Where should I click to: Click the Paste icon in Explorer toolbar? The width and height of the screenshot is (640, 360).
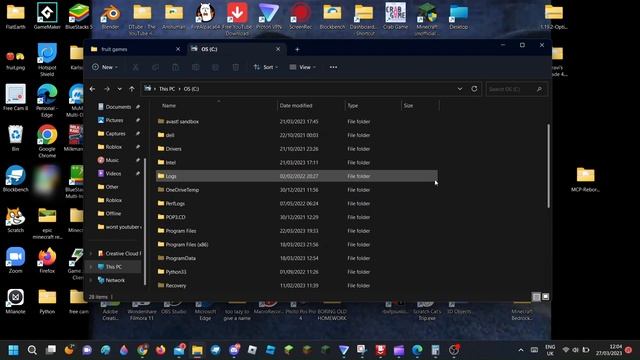pos(176,67)
